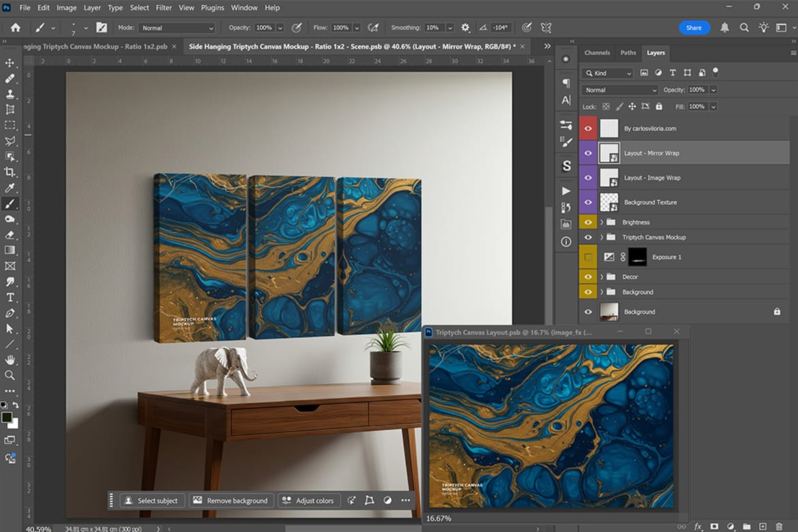
Task: Select the Move tool
Action: [x=10, y=63]
